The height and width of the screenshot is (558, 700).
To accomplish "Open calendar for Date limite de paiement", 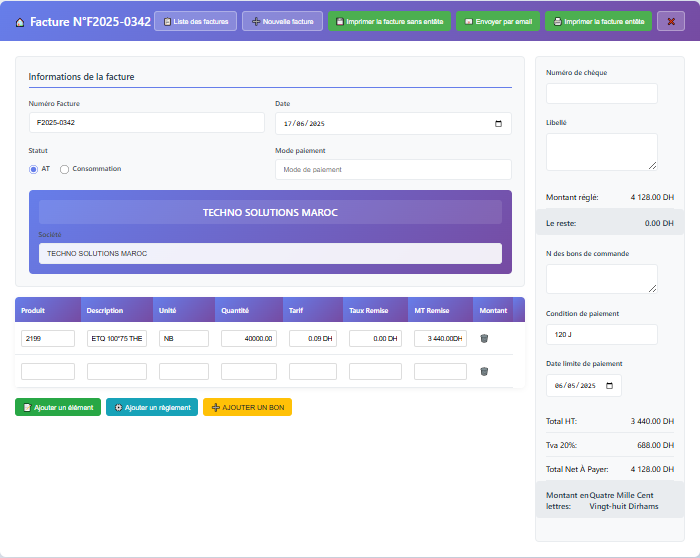I will (x=609, y=386).
